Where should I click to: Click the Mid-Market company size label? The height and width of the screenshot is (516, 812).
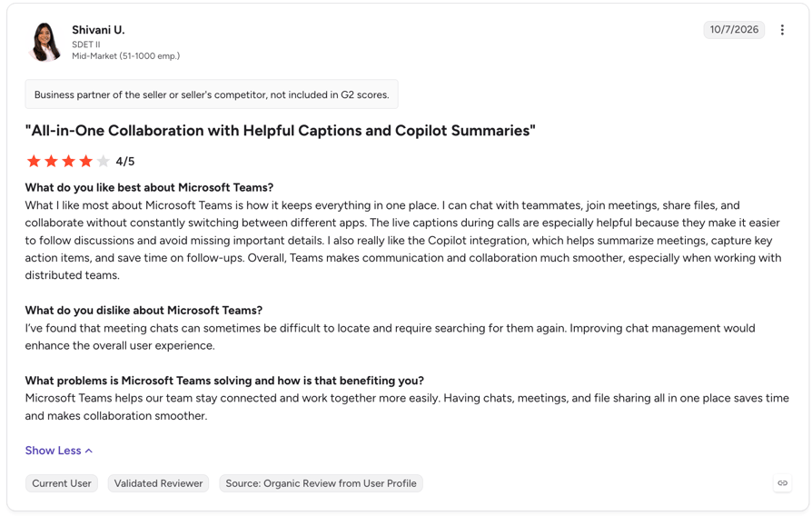tap(126, 56)
